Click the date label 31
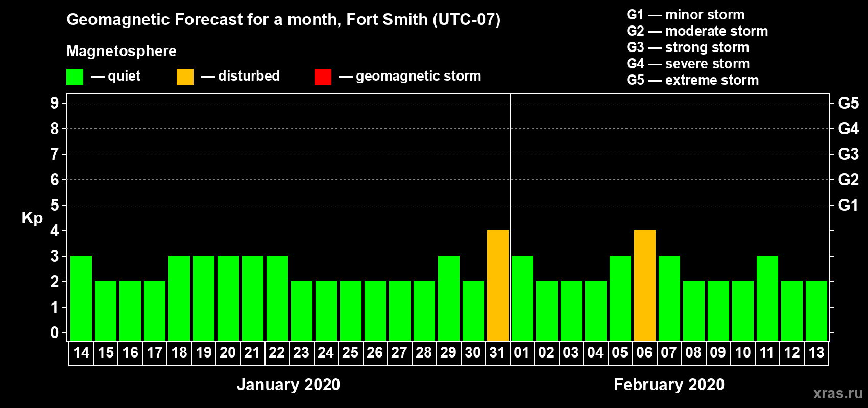The height and width of the screenshot is (408, 868). click(498, 353)
